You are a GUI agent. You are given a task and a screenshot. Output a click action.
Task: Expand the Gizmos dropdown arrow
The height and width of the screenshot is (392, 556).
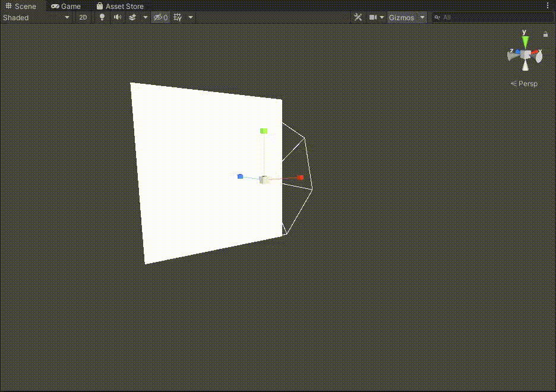pyautogui.click(x=422, y=17)
